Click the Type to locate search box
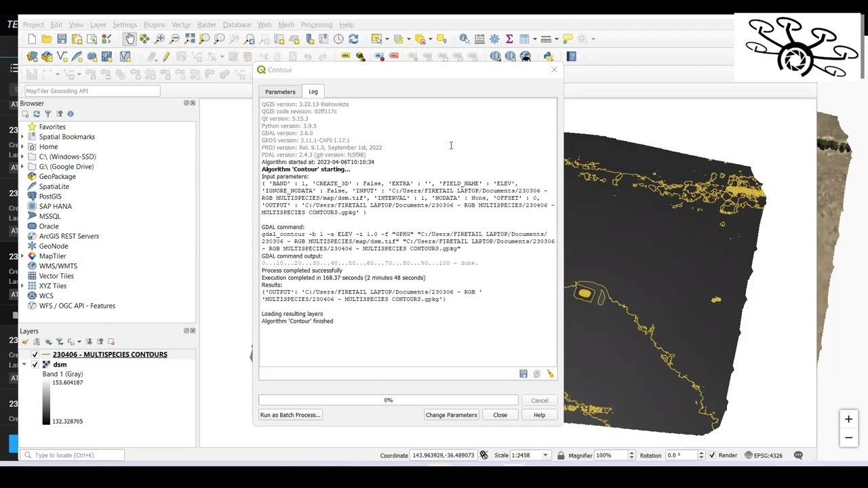The height and width of the screenshot is (488, 868). [73, 455]
